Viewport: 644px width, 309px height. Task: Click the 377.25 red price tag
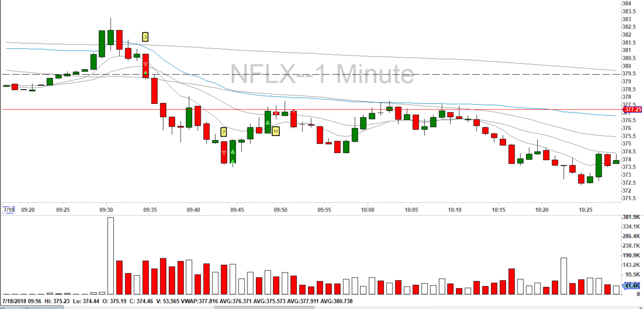click(x=634, y=109)
